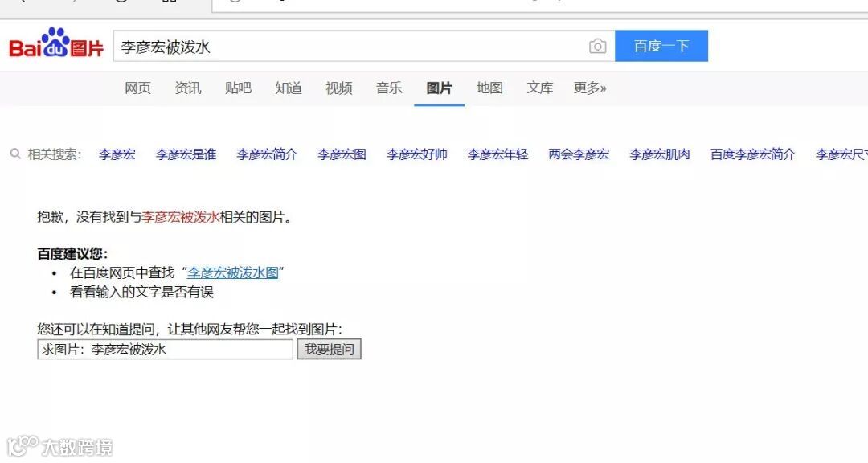
Task: Open the 音乐 tab
Action: point(389,88)
